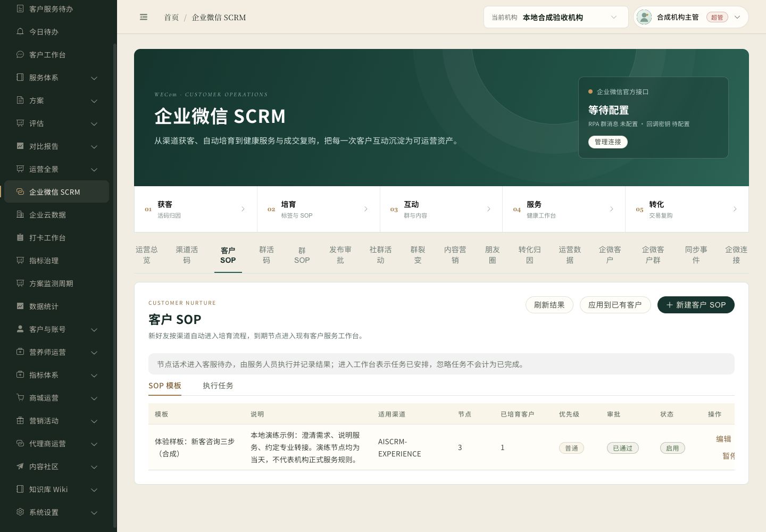The width and height of the screenshot is (766, 532).
Task: Switch to the 朋友圈 tab
Action: click(493, 255)
